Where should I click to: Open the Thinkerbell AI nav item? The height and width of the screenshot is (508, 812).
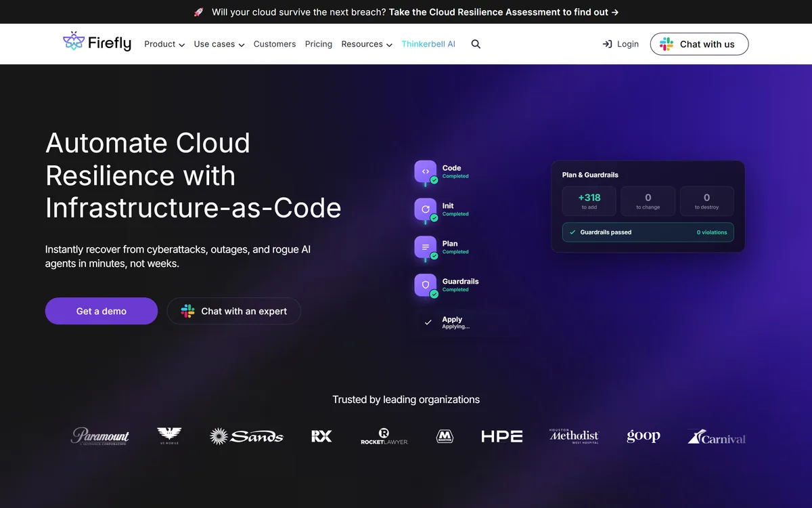(x=428, y=44)
